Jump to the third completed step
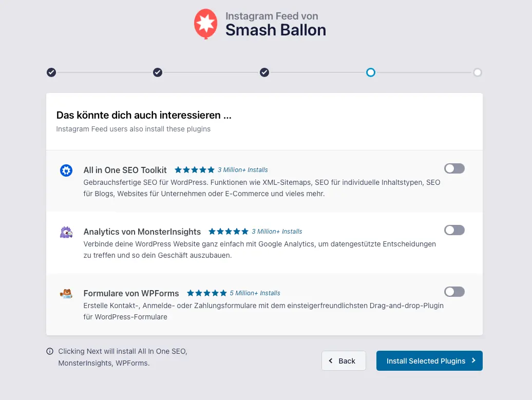 click(264, 72)
